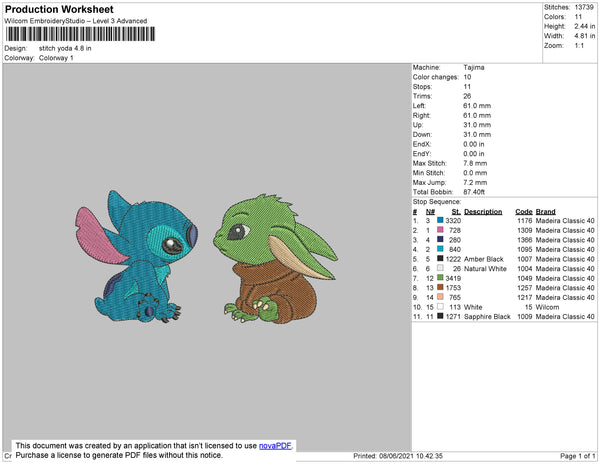Pick the brown swatch beside stitch count 1753
The image size is (600, 464).
point(440,287)
